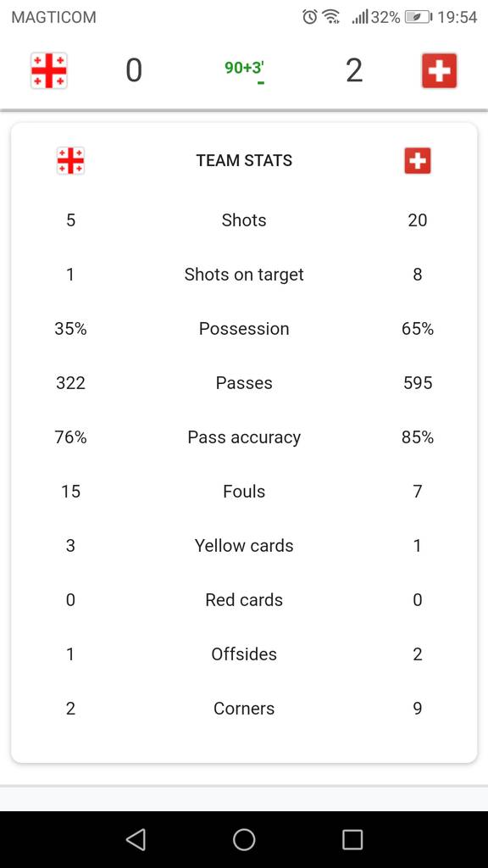The width and height of the screenshot is (488, 868).
Task: Tap the Georgia flag in score header
Action: click(x=48, y=71)
